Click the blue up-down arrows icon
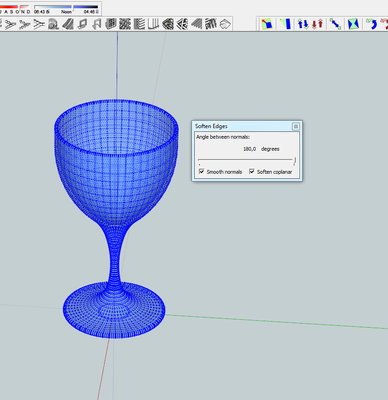 pos(303,24)
